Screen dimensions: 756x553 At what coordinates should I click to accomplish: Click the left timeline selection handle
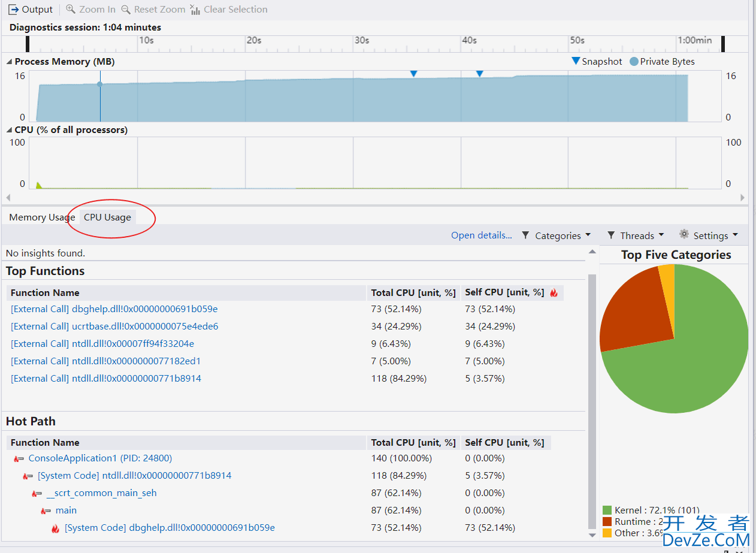(28, 44)
